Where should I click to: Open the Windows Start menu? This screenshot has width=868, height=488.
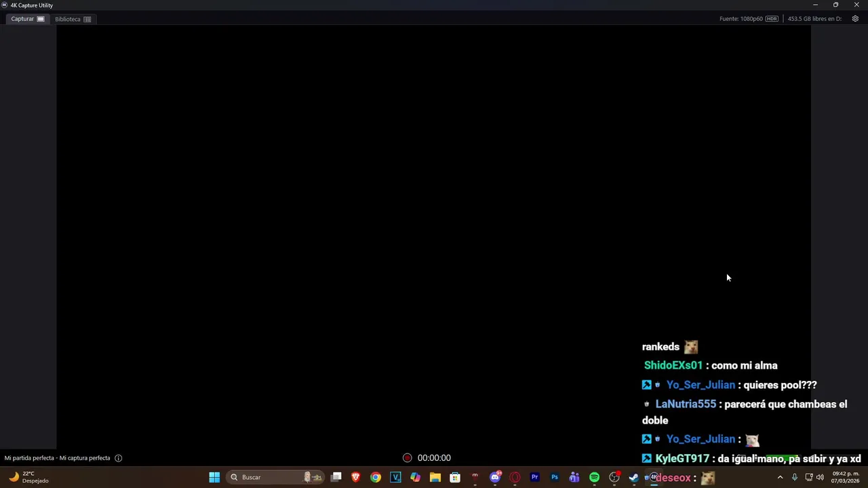coord(214,477)
